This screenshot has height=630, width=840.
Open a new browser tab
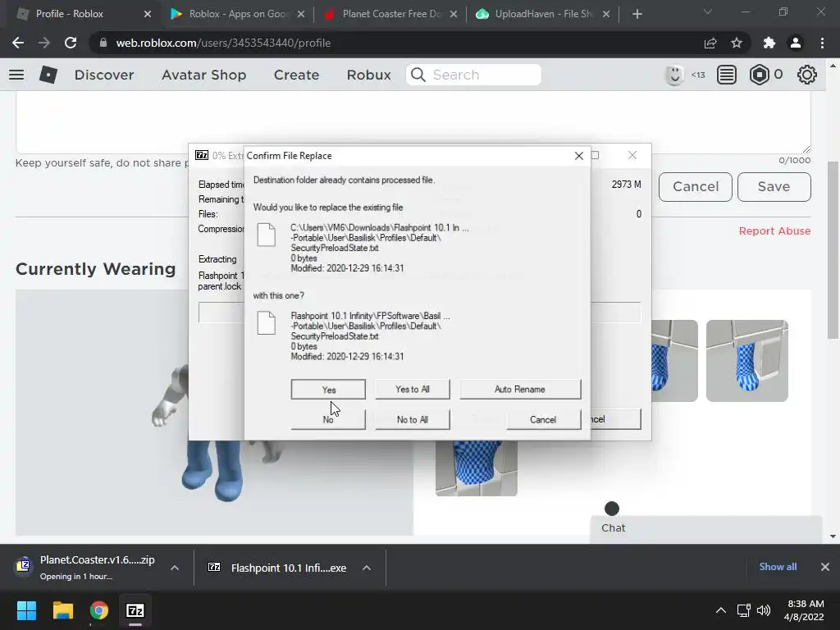click(x=637, y=15)
